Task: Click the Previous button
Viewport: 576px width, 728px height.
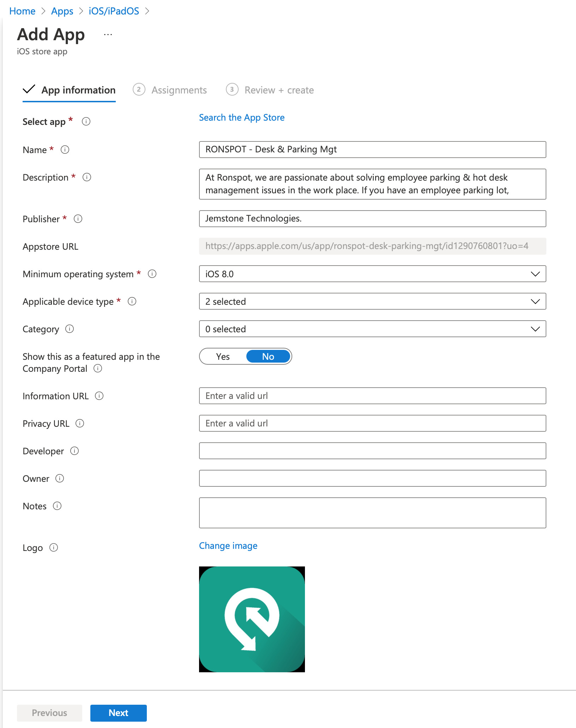Action: click(49, 713)
